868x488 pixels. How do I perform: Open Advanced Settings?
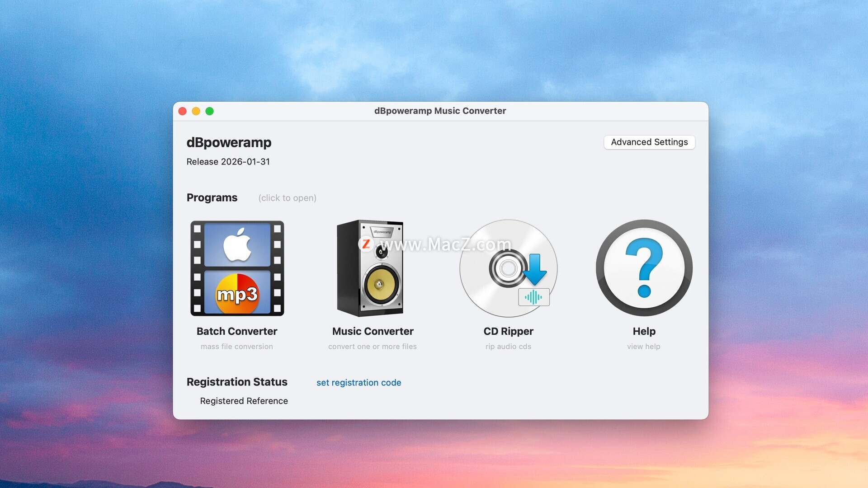point(649,142)
